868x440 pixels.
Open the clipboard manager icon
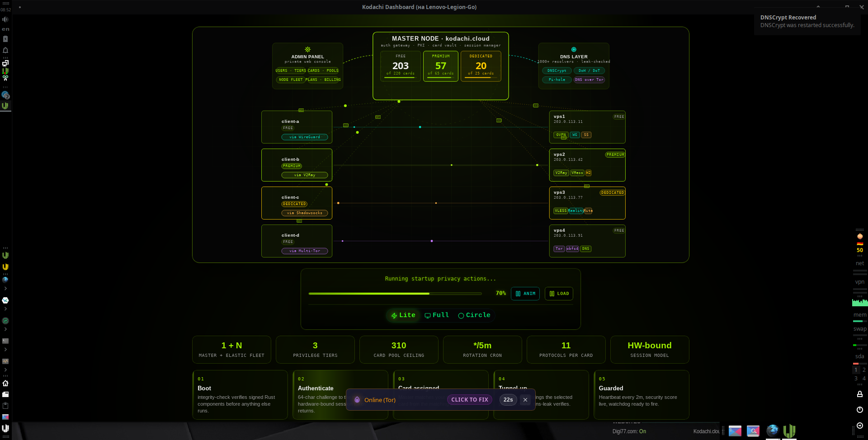click(x=5, y=405)
